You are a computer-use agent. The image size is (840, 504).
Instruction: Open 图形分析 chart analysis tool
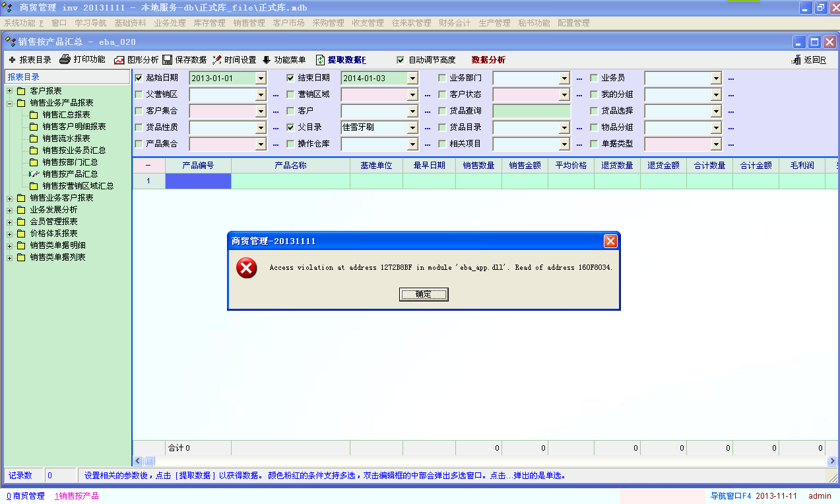(119, 60)
